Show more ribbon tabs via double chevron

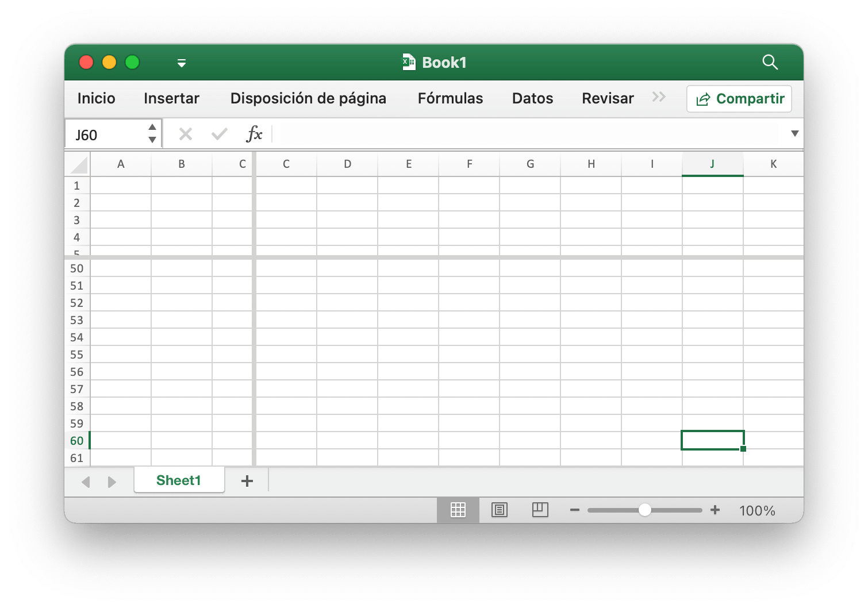pos(659,97)
